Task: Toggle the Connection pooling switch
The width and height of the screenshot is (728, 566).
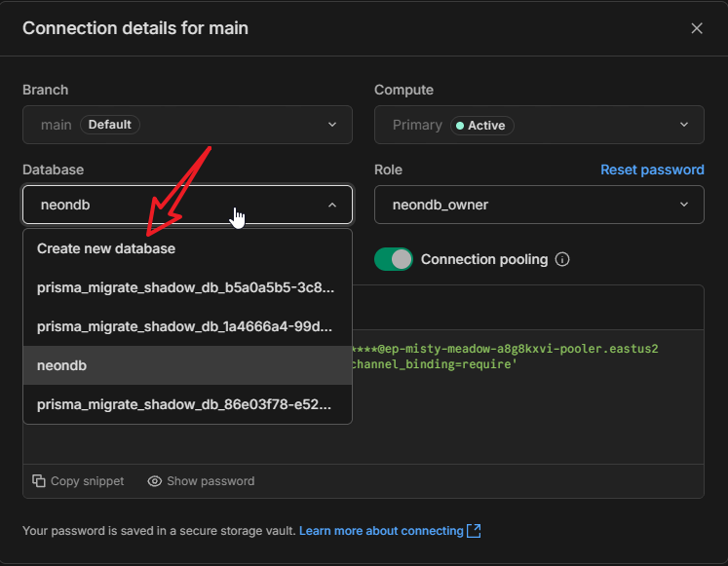Action: tap(394, 259)
